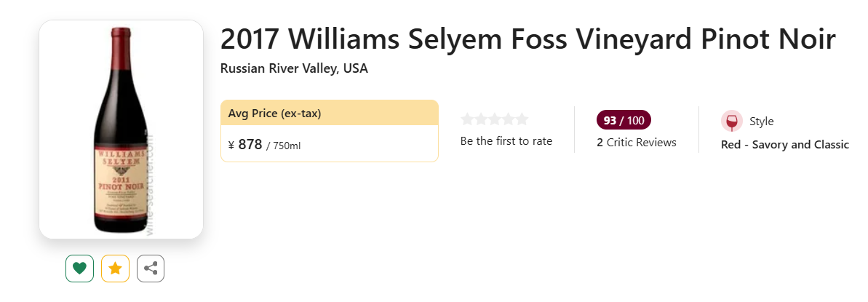Click the 93 / 100 score badge
868x302 pixels.
624,119
